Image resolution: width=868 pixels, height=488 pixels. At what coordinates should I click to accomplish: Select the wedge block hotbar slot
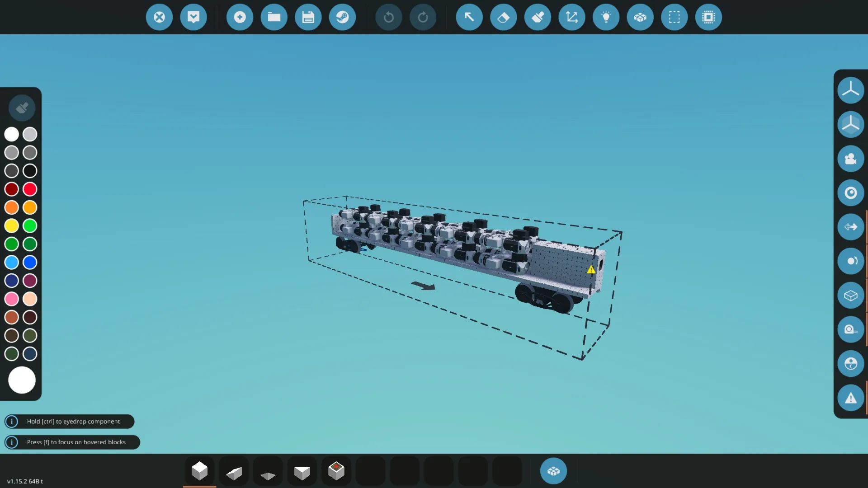[x=234, y=472]
